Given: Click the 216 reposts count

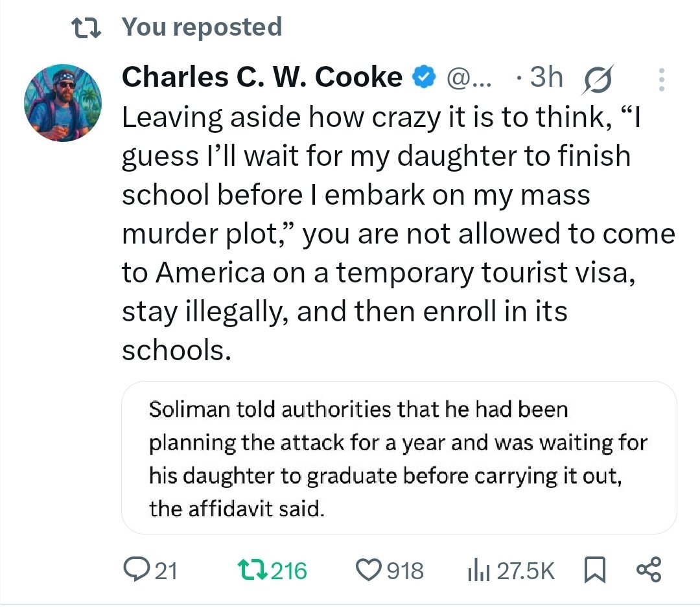Looking at the screenshot, I should click(288, 571).
